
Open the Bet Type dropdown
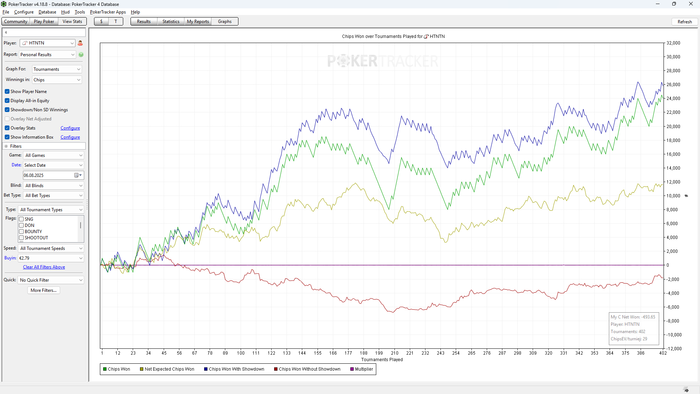[54, 195]
